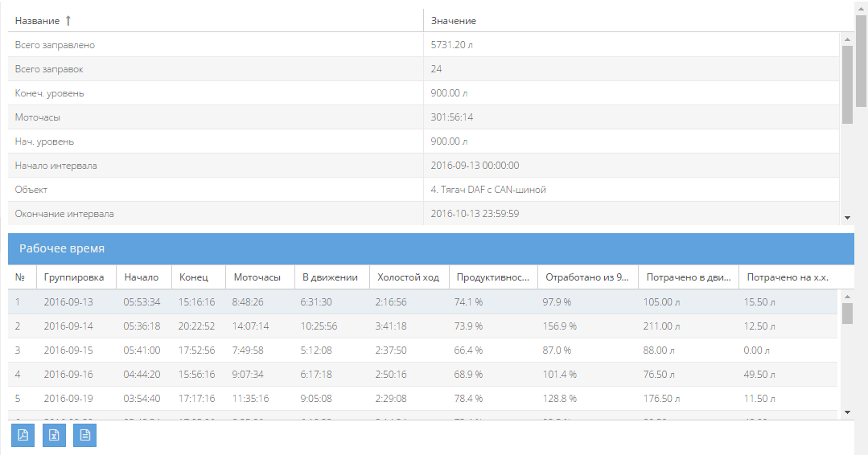Image resolution: width=868 pixels, height=455 pixels.
Task: Export the report as a text document
Action: (84, 435)
